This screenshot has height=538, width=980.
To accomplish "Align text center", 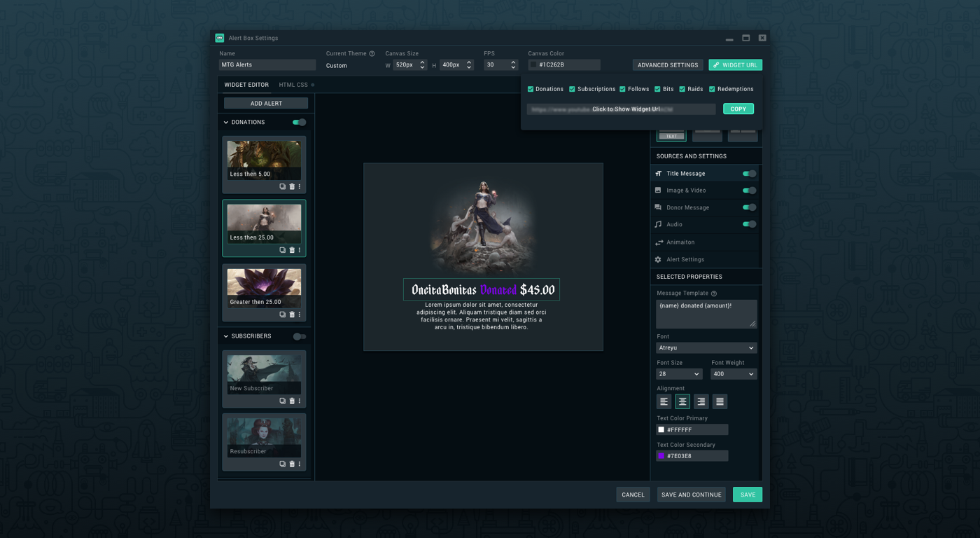I will pos(682,401).
